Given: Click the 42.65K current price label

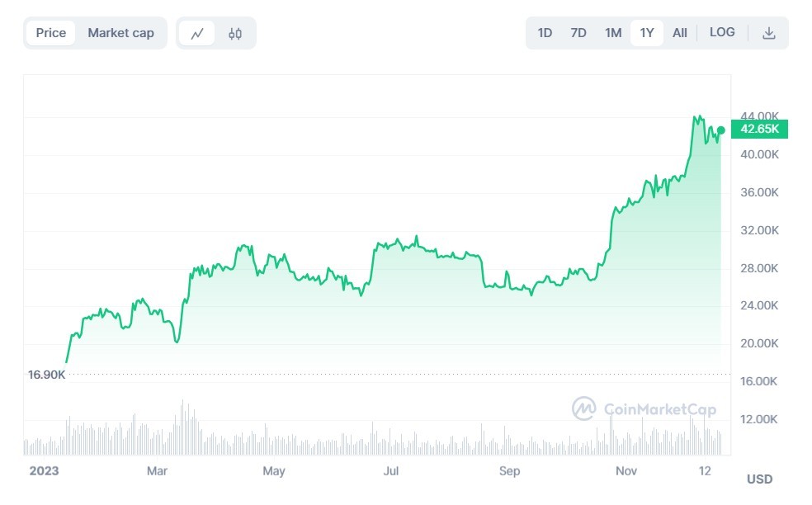Looking at the screenshot, I should point(759,129).
